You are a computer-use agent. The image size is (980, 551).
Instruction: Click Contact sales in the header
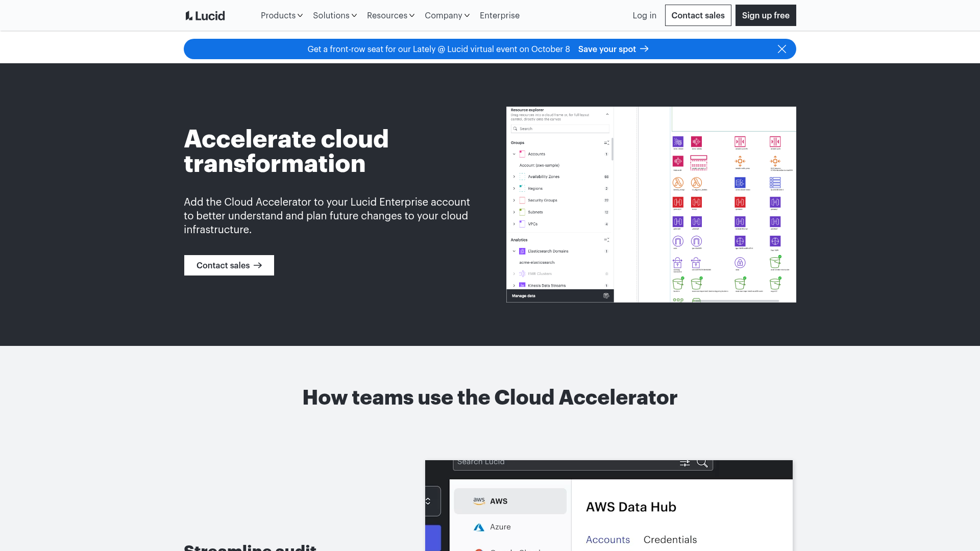[x=698, y=15]
